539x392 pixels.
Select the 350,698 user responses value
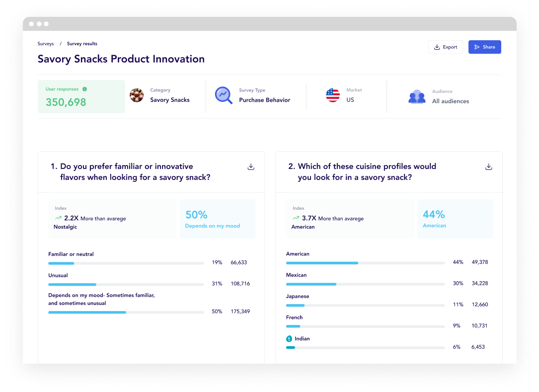66,102
